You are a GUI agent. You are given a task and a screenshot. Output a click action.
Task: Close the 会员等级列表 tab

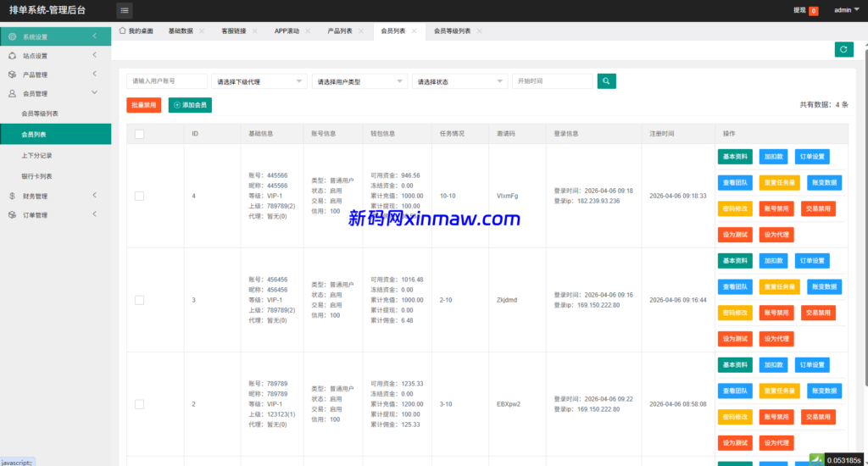(x=480, y=31)
